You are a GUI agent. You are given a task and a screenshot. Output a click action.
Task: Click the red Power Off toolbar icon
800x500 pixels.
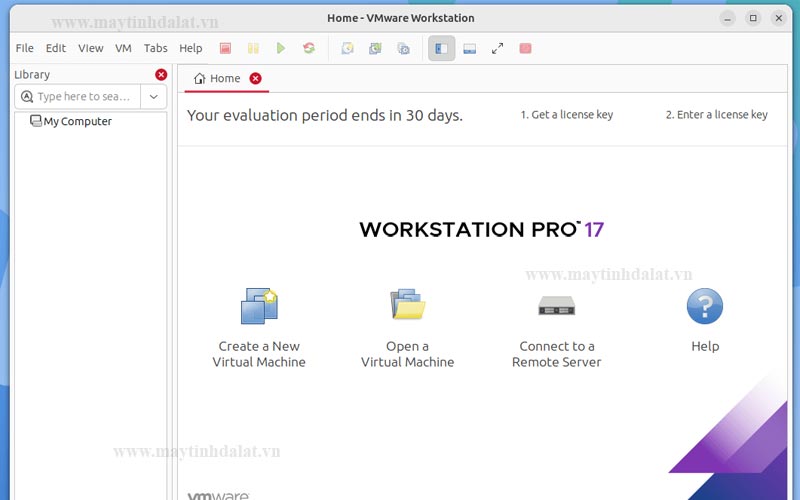click(x=225, y=48)
